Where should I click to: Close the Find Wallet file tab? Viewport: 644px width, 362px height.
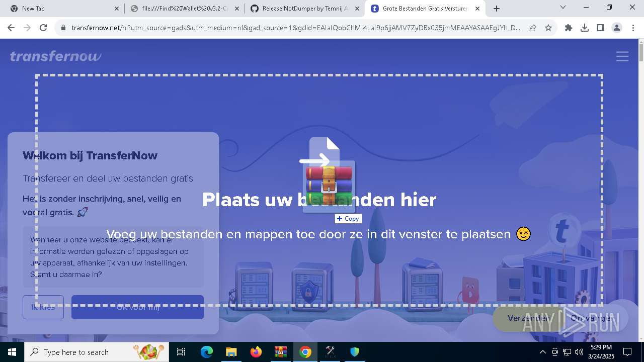coord(237,9)
